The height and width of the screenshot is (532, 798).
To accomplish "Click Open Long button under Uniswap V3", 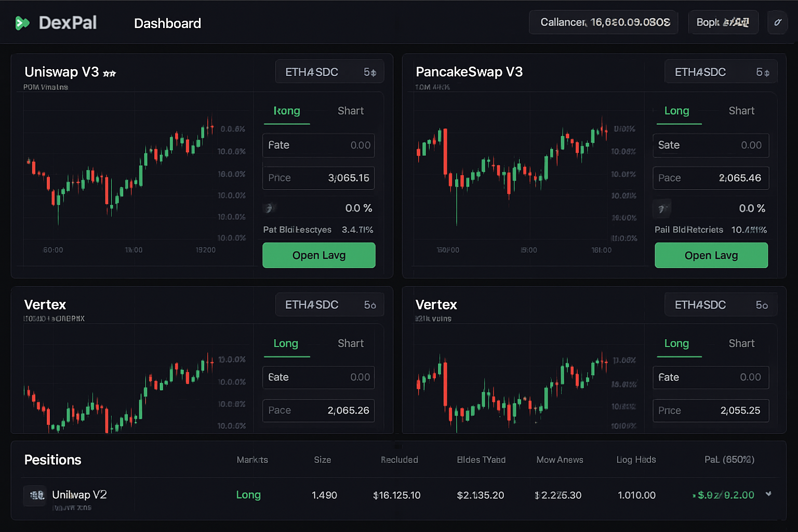I will pyautogui.click(x=318, y=256).
